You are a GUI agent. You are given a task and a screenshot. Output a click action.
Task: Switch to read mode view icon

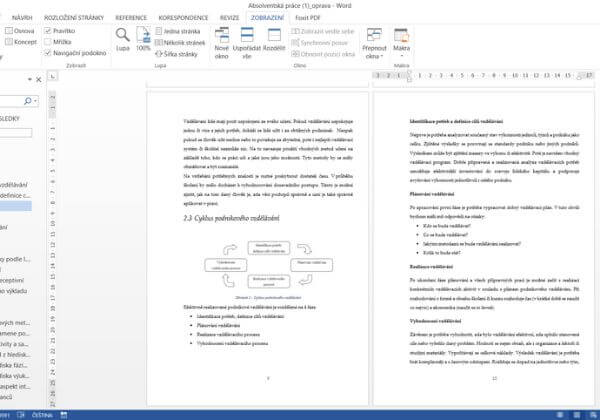click(x=560, y=415)
